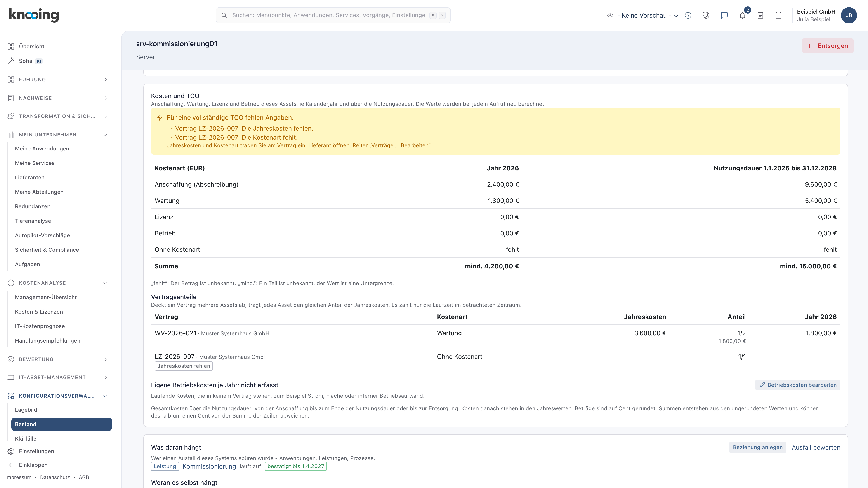The height and width of the screenshot is (488, 868).
Task: Click the IT-Asset-Management laptop icon
Action: (x=11, y=378)
